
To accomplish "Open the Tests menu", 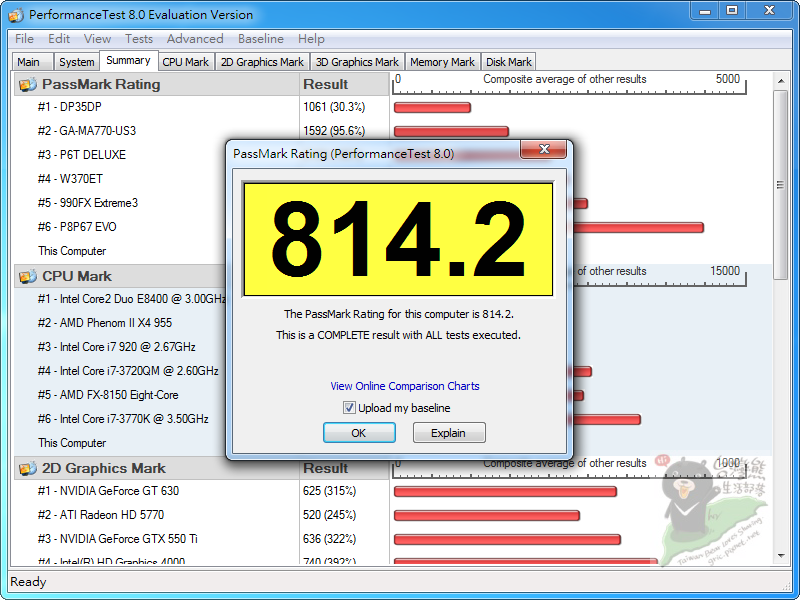I will tap(139, 39).
